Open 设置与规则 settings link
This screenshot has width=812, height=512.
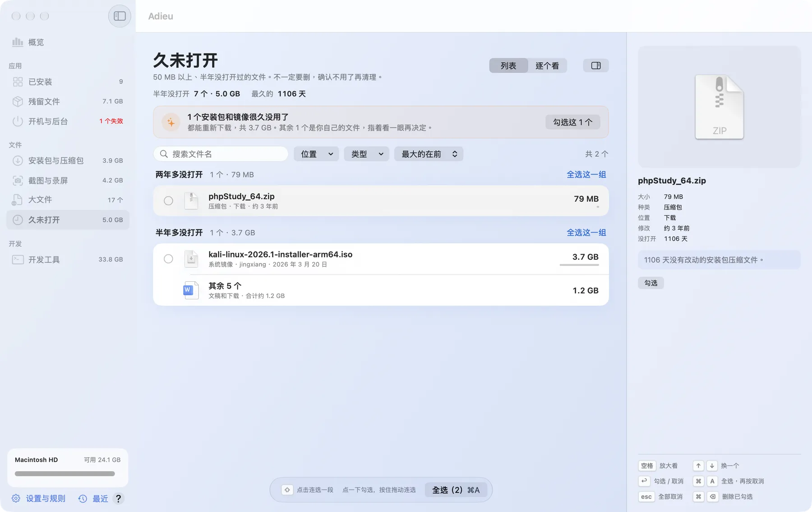click(46, 498)
